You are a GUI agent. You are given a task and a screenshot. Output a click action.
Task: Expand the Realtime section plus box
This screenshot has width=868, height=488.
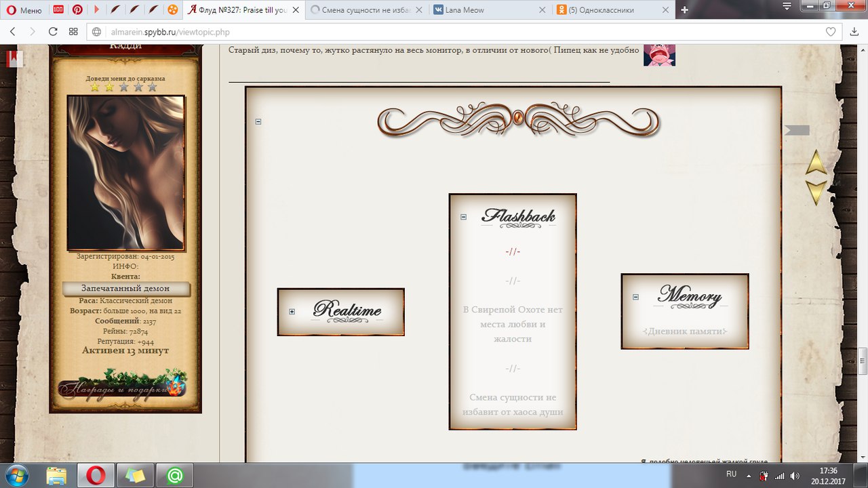click(292, 312)
